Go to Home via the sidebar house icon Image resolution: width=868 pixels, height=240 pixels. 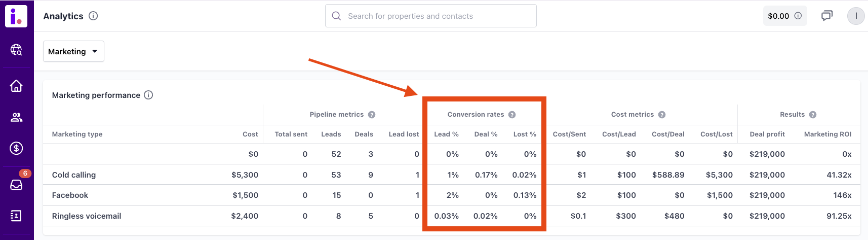(x=16, y=86)
